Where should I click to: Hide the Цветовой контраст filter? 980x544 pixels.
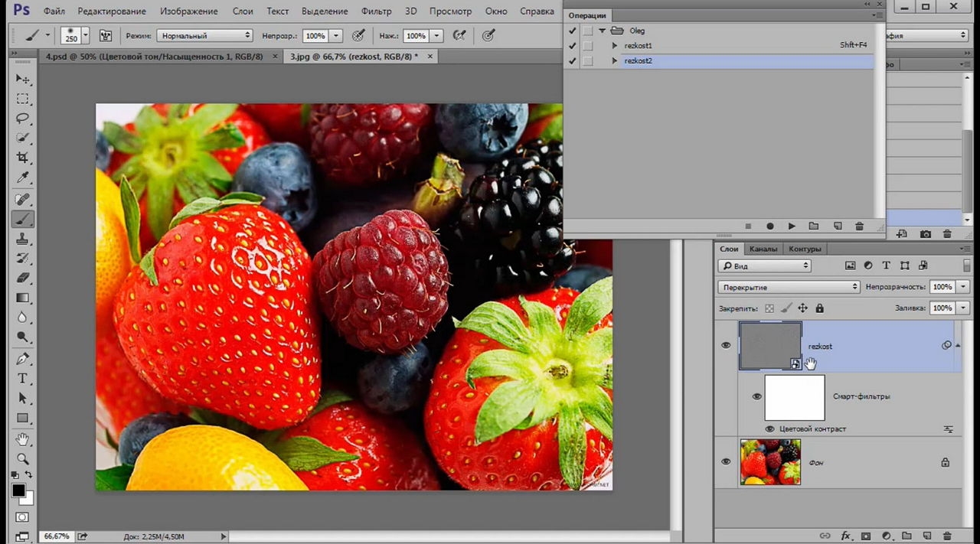[769, 429]
